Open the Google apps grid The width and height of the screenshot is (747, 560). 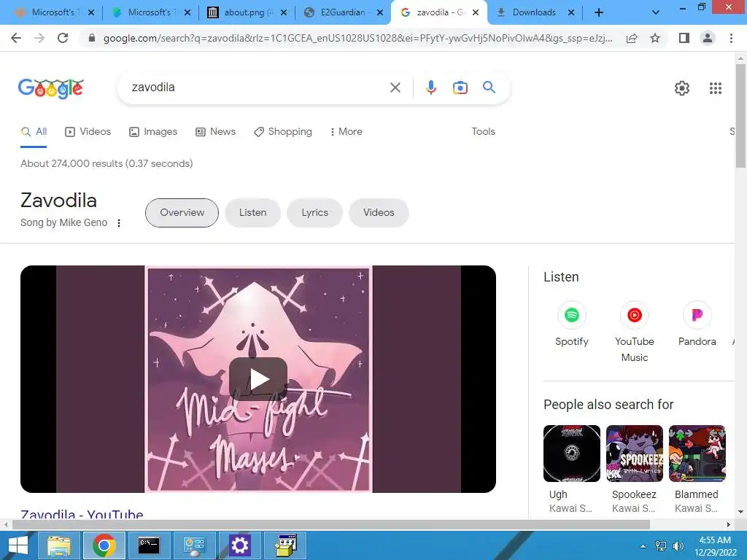pyautogui.click(x=715, y=88)
